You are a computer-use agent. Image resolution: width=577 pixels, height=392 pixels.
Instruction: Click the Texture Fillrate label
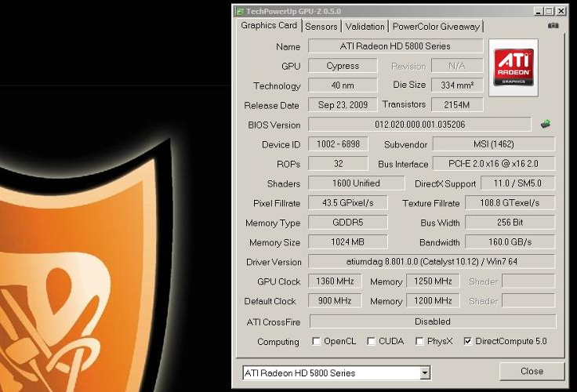pyautogui.click(x=431, y=203)
